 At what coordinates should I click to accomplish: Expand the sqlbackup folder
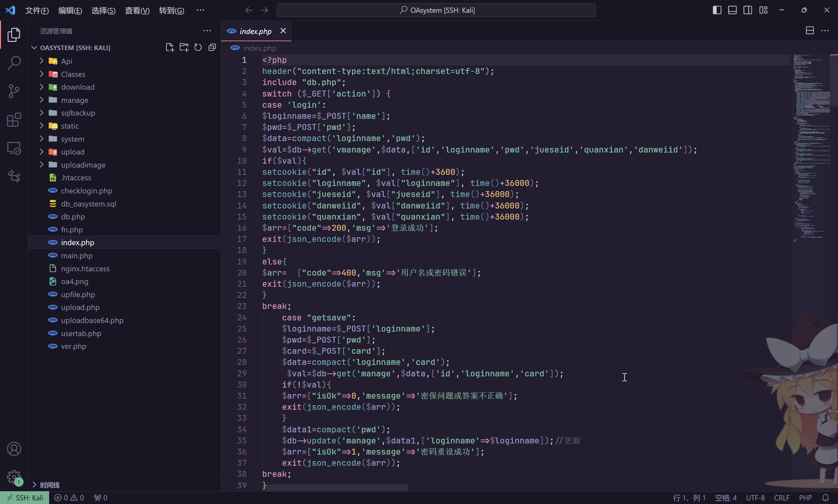(124, 113)
